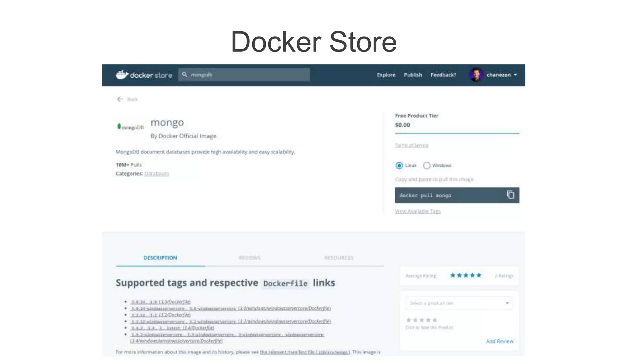The width and height of the screenshot is (644, 362).
Task: Select the Linux radio button
Action: pyautogui.click(x=399, y=166)
